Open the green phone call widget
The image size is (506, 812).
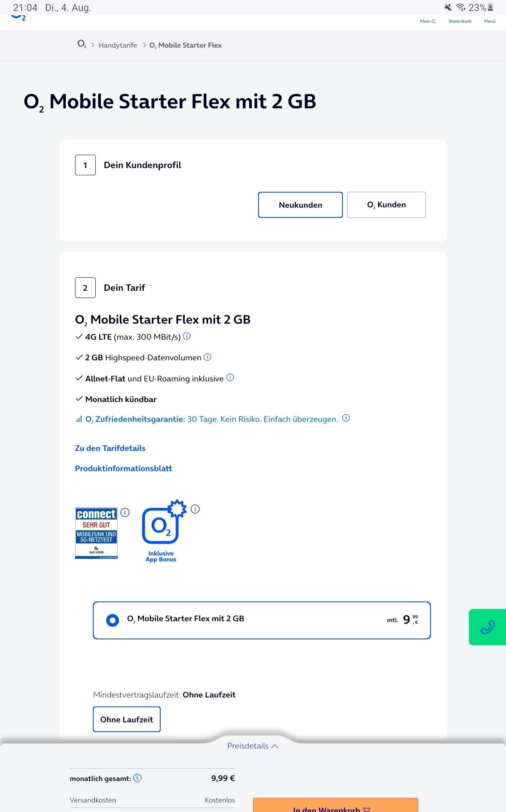point(487,627)
